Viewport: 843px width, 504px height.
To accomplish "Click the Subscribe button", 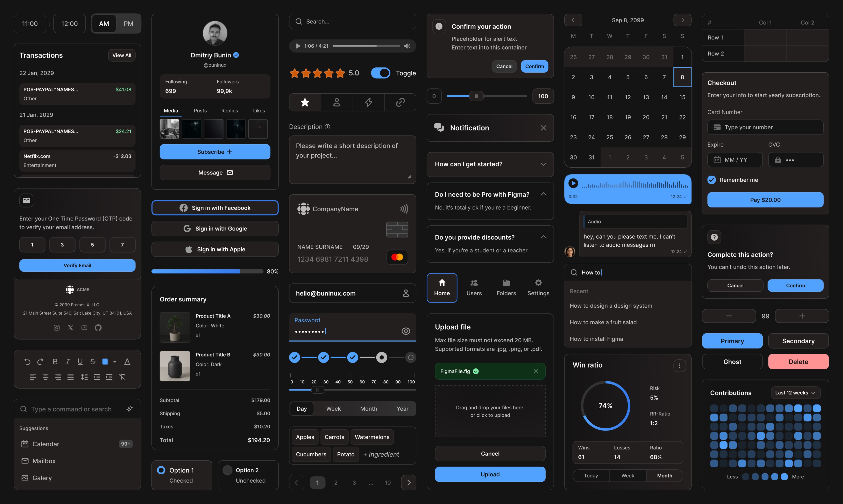I will [215, 152].
